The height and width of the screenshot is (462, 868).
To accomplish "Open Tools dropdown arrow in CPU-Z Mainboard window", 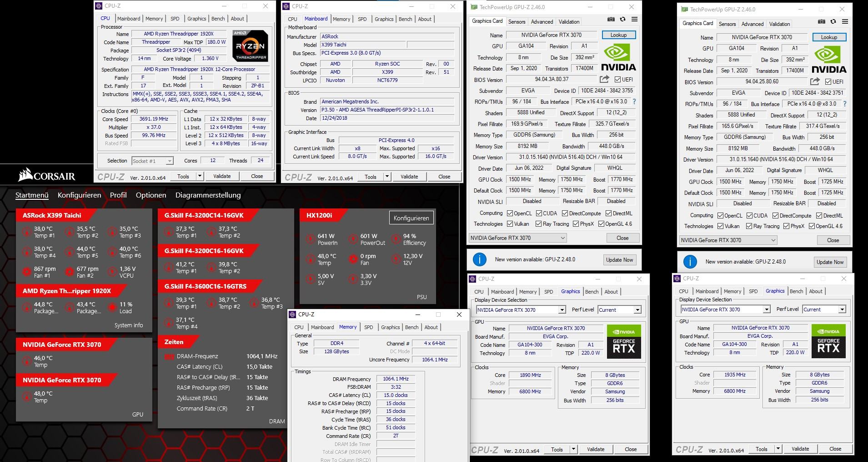I will (x=387, y=177).
